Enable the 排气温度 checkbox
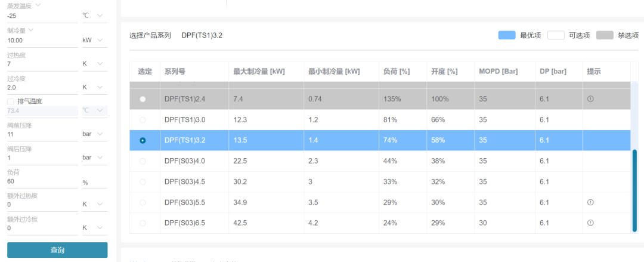Image resolution: width=644 pixels, height=262 pixels. pos(10,101)
